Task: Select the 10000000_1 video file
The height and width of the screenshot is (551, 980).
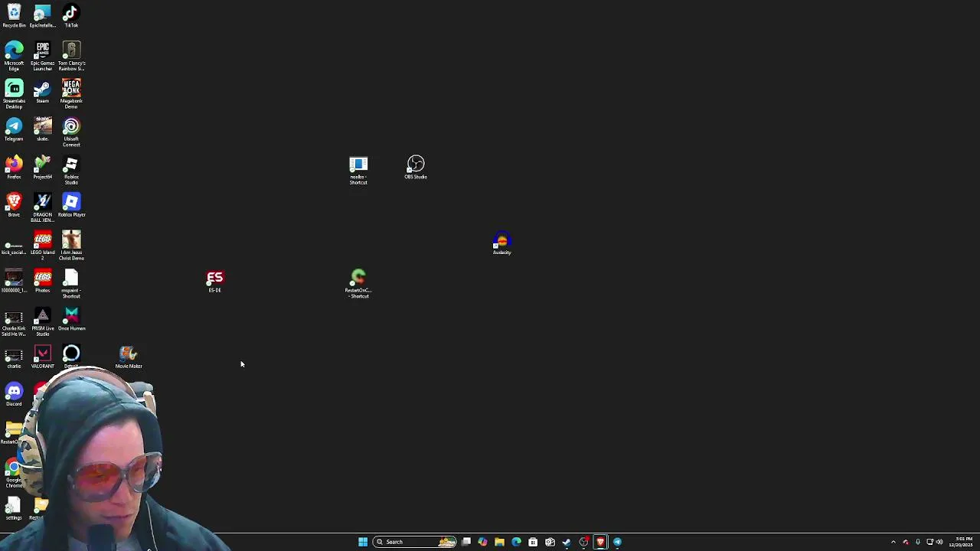Action: click(14, 281)
